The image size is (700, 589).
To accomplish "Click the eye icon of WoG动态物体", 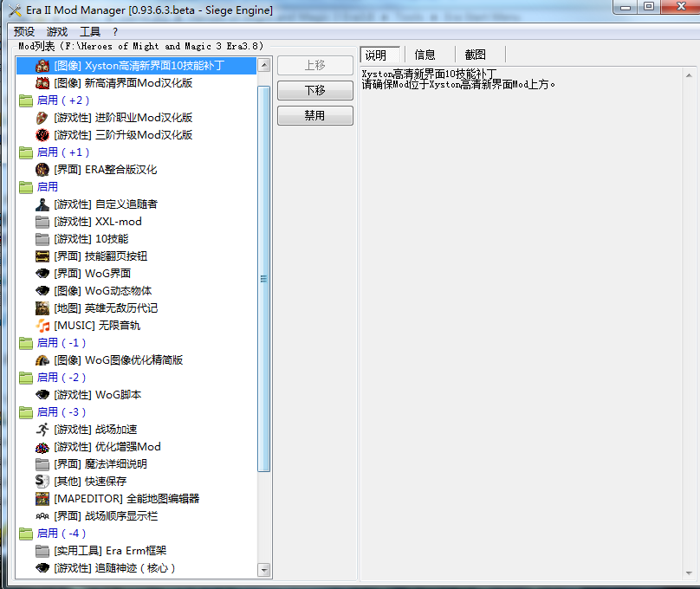I will [42, 291].
